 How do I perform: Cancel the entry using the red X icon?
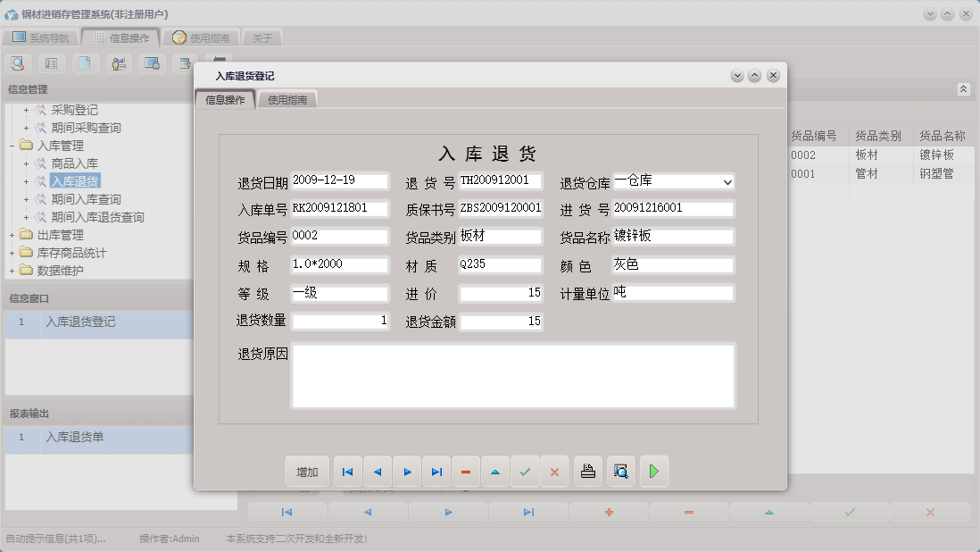554,471
